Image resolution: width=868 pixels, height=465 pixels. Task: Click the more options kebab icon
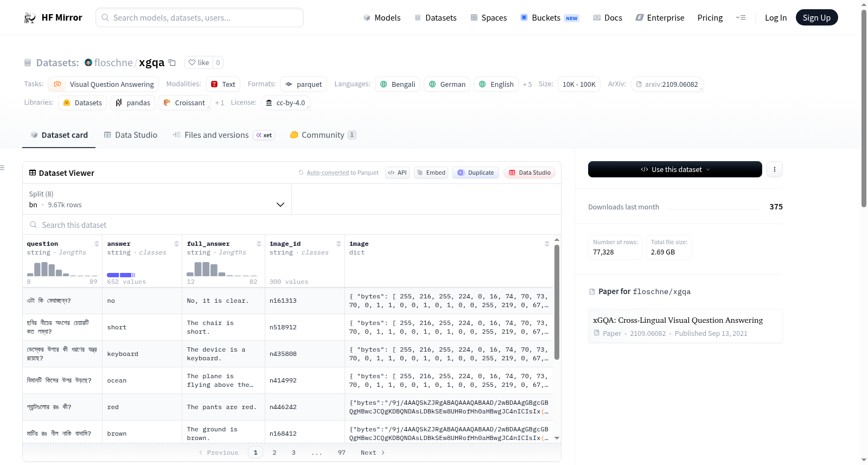775,169
